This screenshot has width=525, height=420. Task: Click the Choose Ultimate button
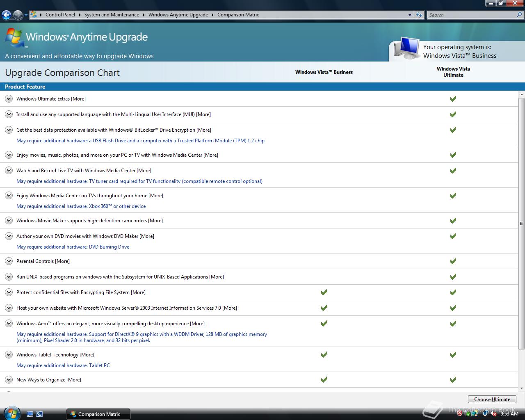492,399
